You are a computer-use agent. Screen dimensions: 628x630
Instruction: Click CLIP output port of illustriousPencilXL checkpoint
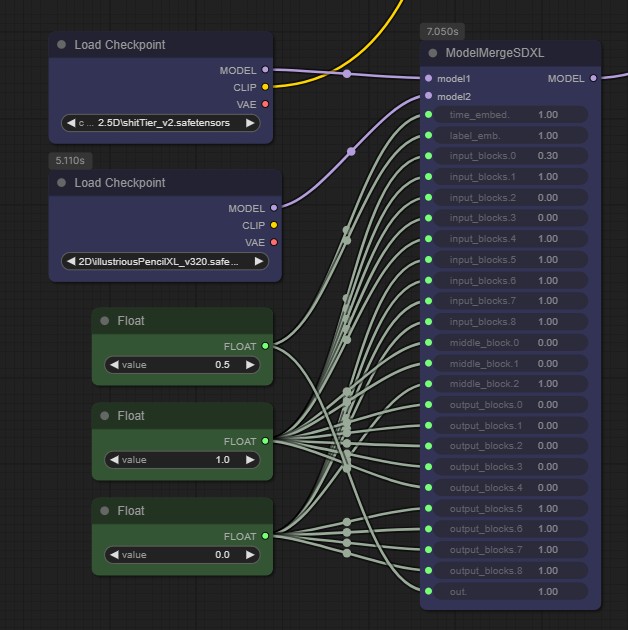point(274,225)
